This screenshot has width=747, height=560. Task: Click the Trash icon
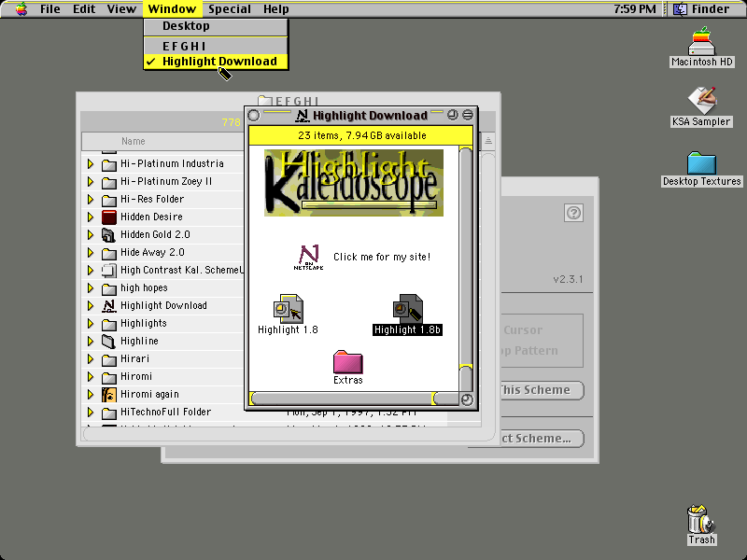point(700,519)
